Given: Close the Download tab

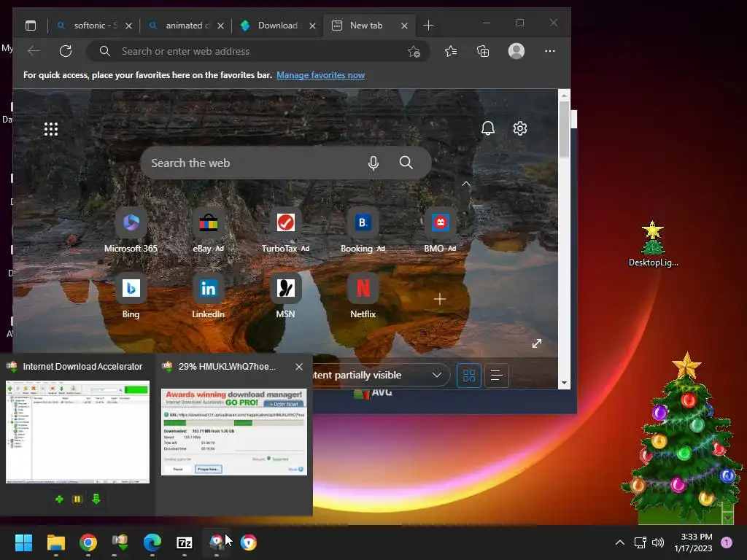Looking at the screenshot, I should pos(312,26).
